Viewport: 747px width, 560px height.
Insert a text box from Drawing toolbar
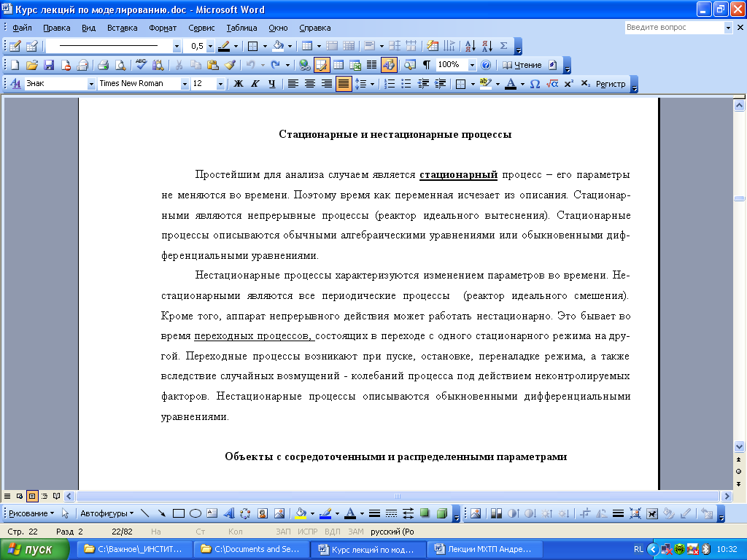coord(212,513)
